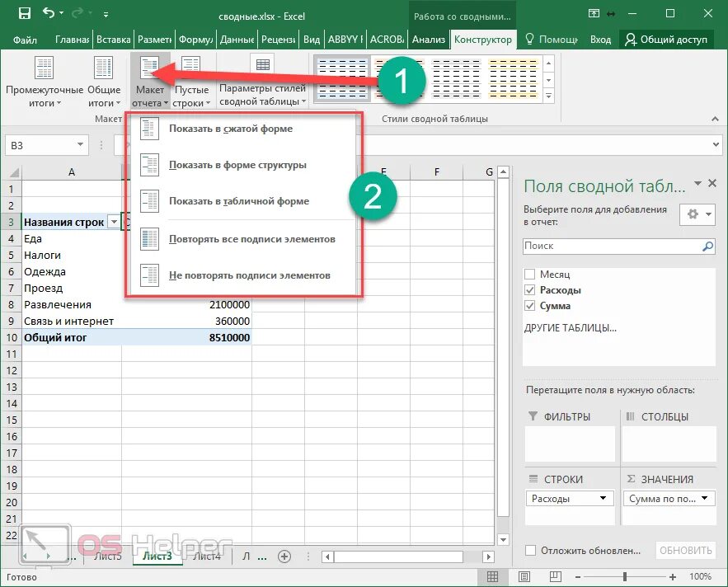
Task: Click the Помощь lightbulb help box
Action: tap(551, 40)
